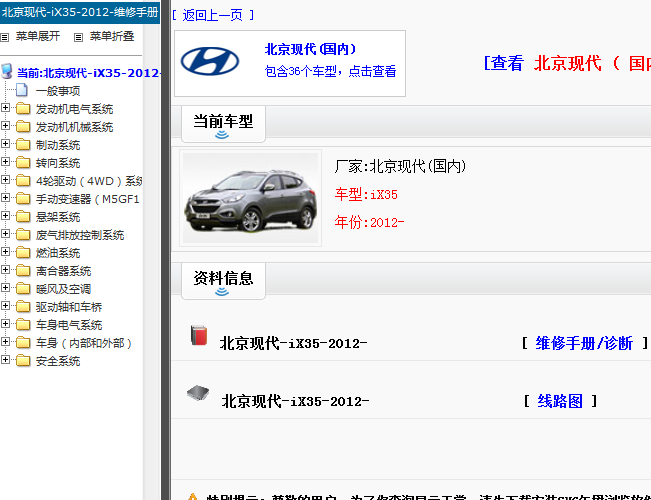Click 北京现代-iX35-2012- text in the 线路图 row

pyautogui.click(x=295, y=402)
